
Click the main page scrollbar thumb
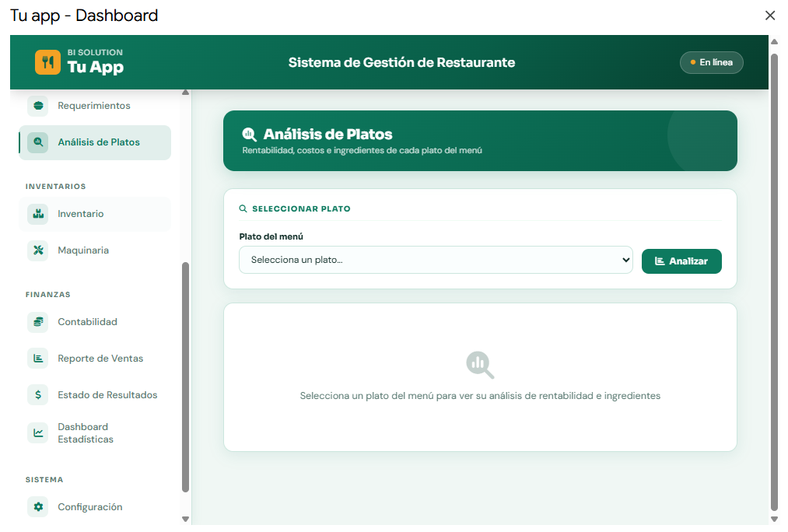click(775, 282)
